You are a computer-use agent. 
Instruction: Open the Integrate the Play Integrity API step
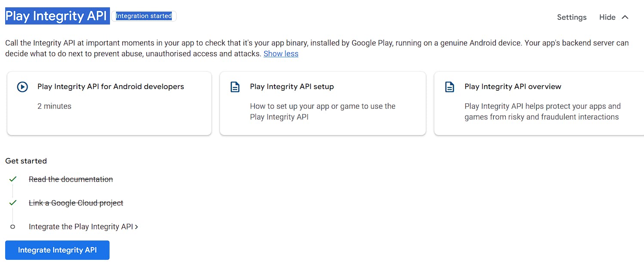point(81,227)
